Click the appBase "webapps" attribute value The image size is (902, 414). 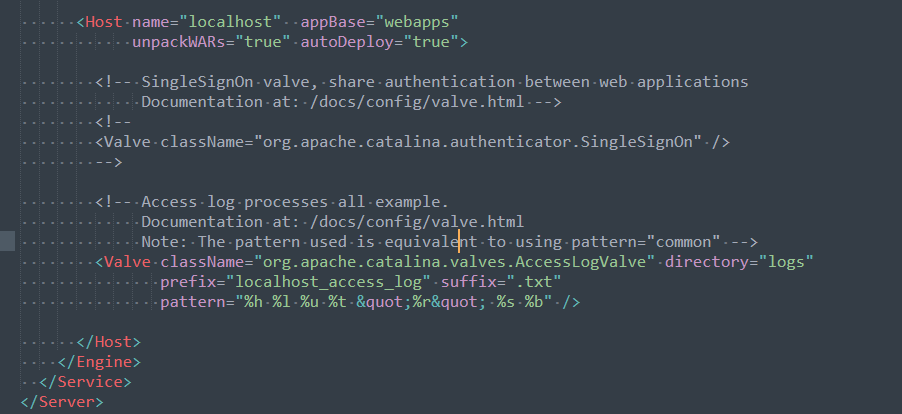pos(412,22)
